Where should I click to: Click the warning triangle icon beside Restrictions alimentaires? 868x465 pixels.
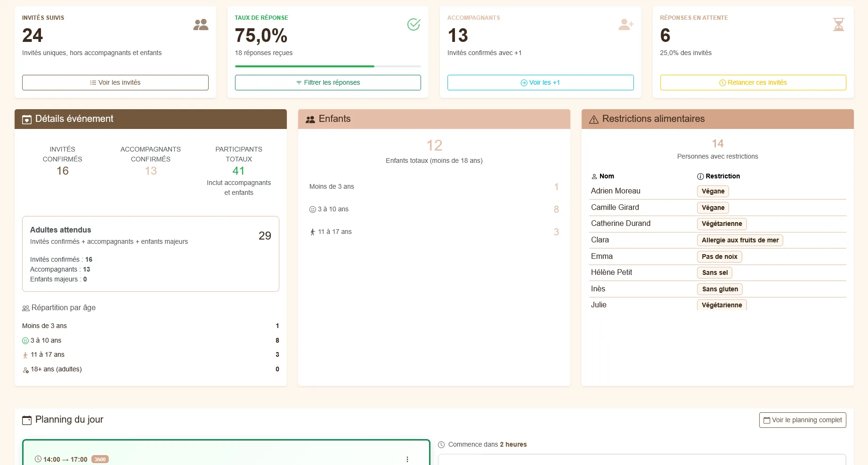coord(594,120)
